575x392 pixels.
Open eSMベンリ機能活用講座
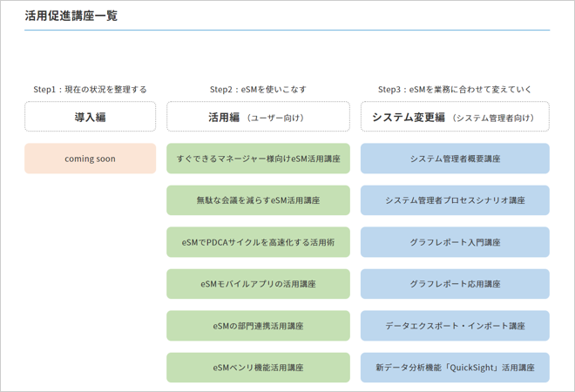pyautogui.click(x=258, y=368)
